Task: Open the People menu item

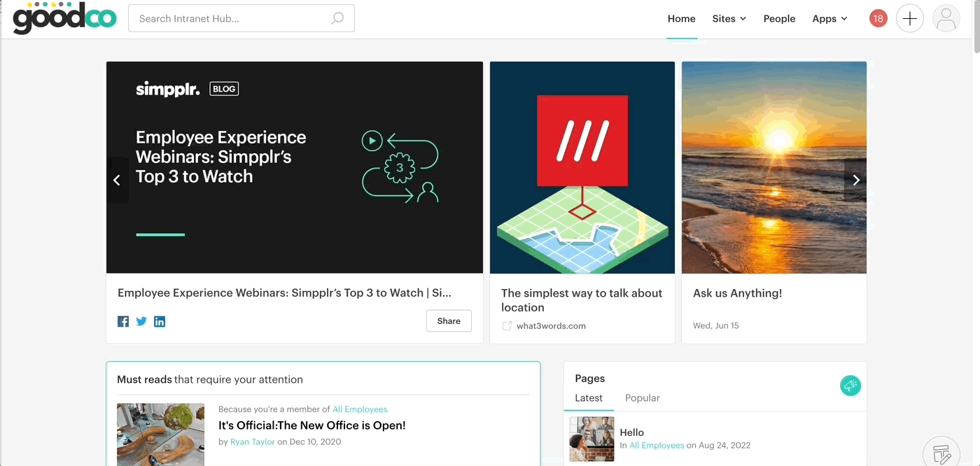Action: coord(779,19)
